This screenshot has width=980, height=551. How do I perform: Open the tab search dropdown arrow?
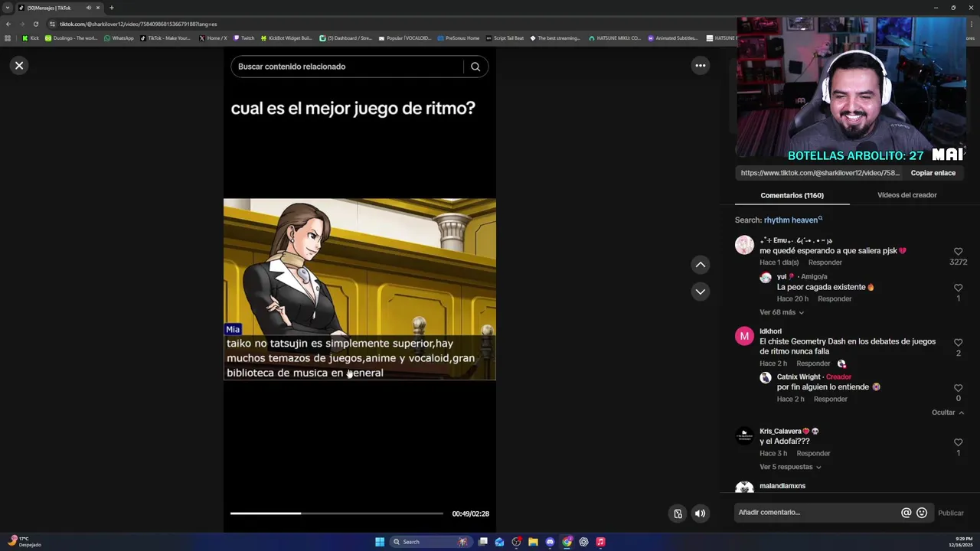8,8
